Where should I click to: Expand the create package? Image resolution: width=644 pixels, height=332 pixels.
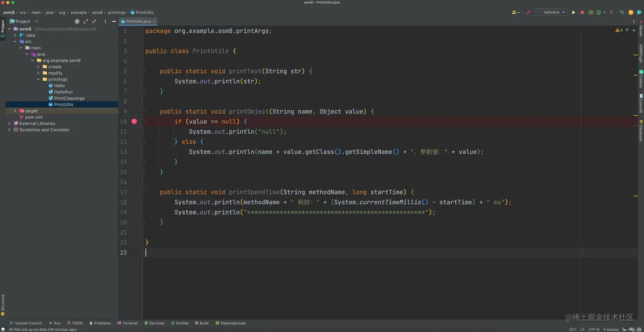click(38, 67)
